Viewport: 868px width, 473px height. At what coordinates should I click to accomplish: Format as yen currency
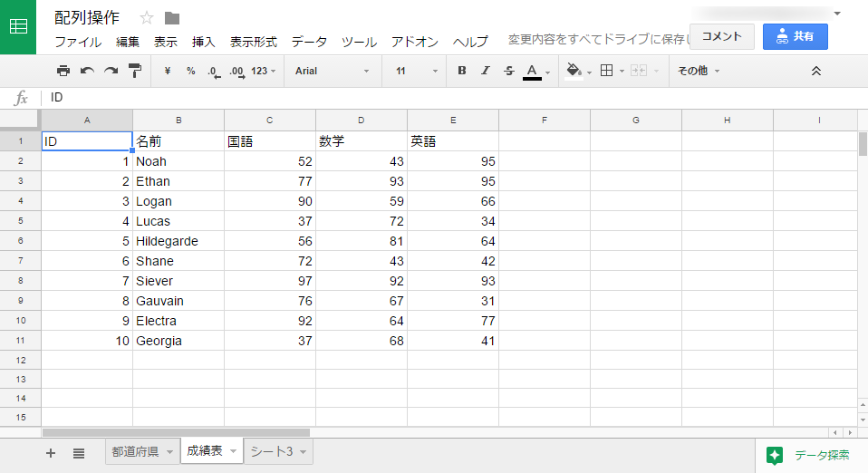pyautogui.click(x=168, y=71)
